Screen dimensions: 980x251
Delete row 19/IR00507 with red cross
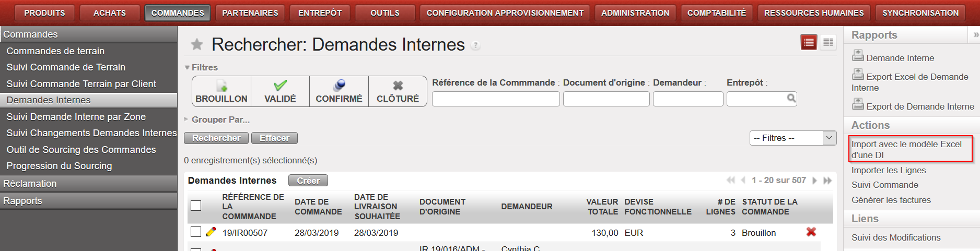click(x=811, y=232)
